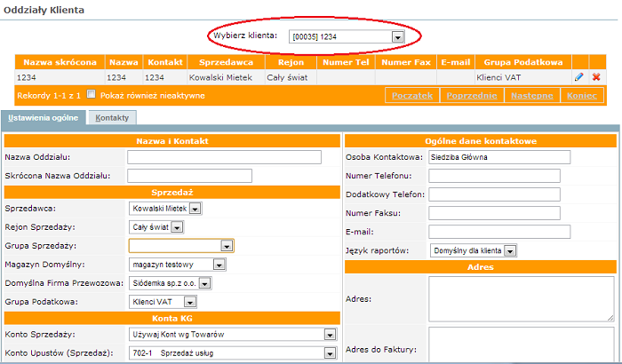Expand the Konto Sprzedaży dropdown
Viewport: 622px width, 364px height.
(233, 335)
